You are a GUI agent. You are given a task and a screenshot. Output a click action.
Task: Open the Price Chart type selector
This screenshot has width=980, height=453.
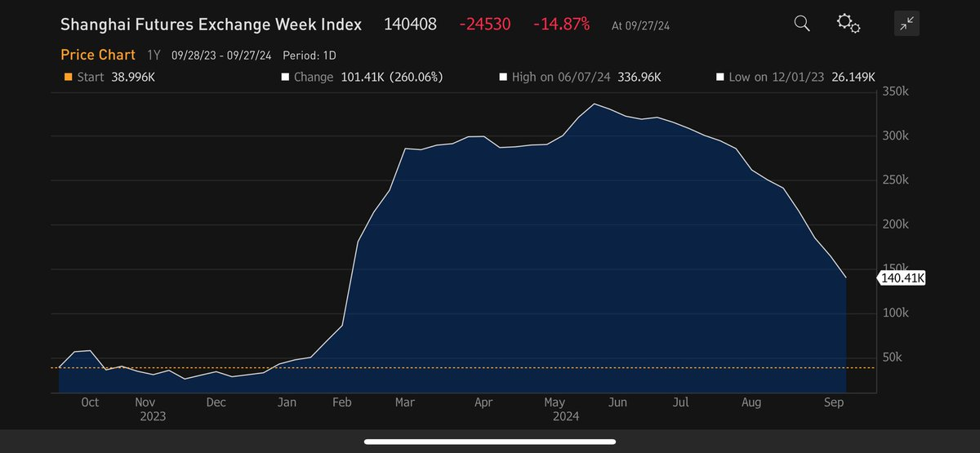click(98, 56)
